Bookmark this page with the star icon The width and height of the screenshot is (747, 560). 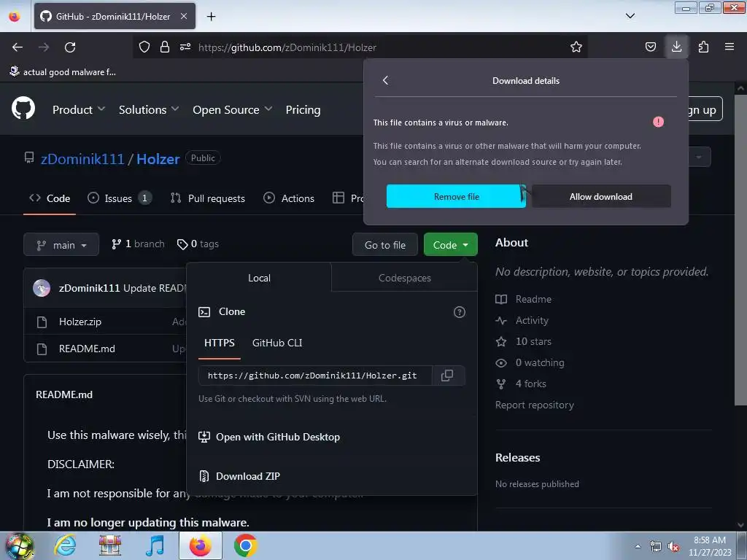[576, 47]
